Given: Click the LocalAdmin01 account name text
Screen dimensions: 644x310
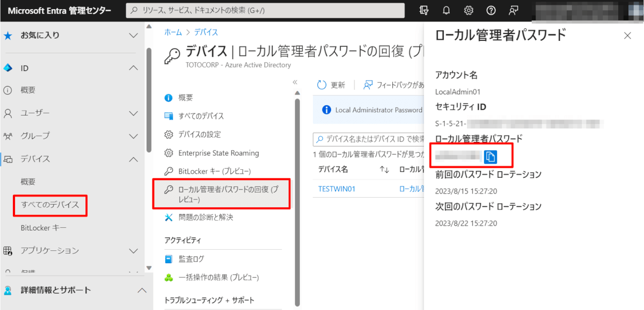Looking at the screenshot, I should (x=458, y=92).
